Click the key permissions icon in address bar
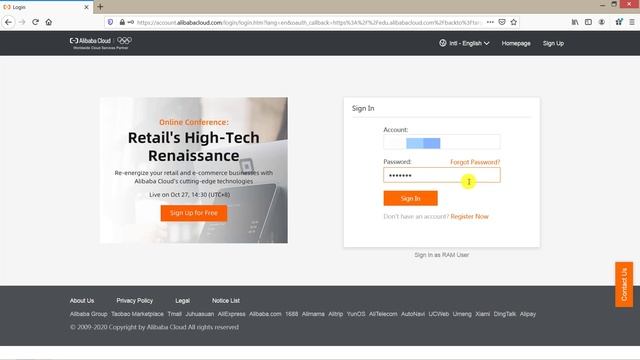The image size is (640, 360). [x=131, y=22]
